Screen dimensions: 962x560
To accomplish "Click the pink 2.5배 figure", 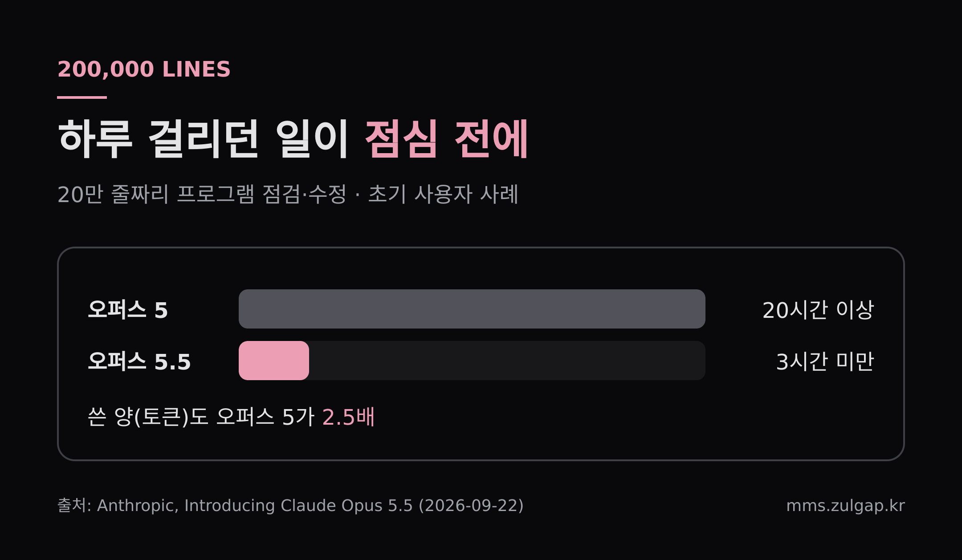I will [348, 417].
